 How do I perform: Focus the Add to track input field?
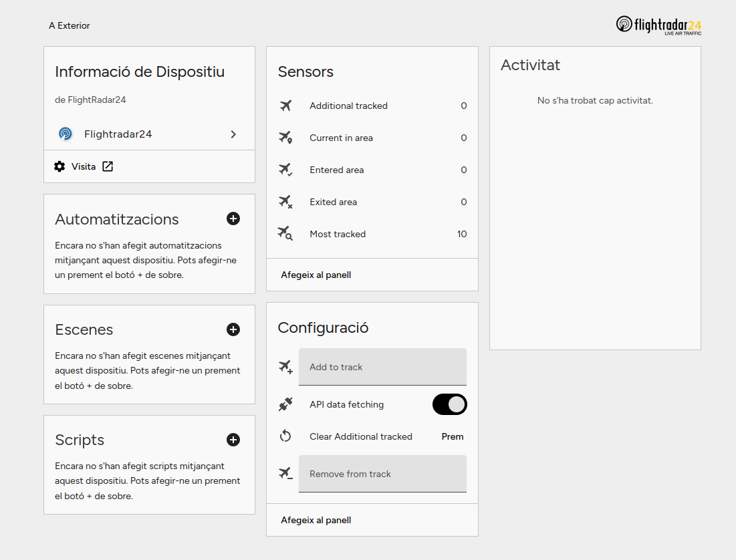(382, 367)
